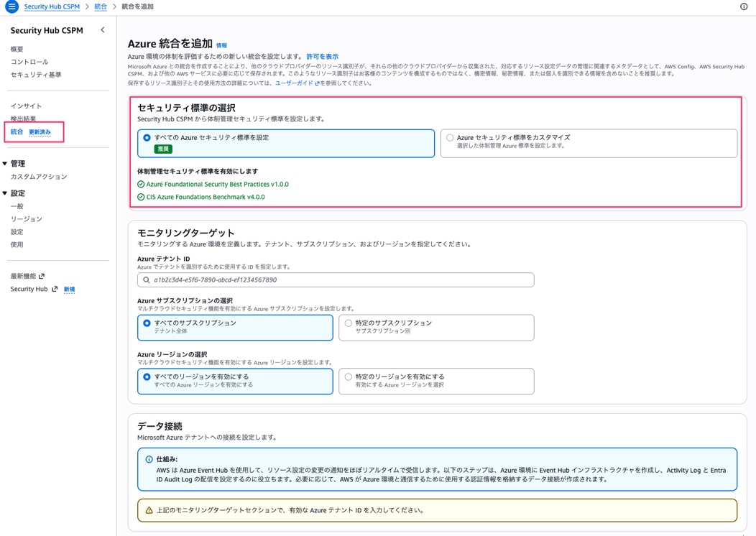
Task: Open 使用 under 設定
Action: [x=17, y=244]
